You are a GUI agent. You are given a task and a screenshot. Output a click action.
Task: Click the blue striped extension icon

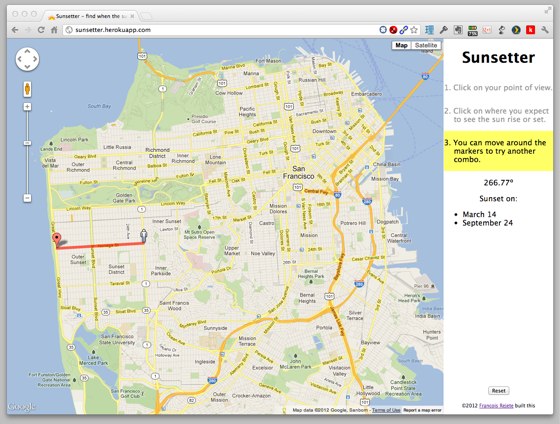click(429, 30)
